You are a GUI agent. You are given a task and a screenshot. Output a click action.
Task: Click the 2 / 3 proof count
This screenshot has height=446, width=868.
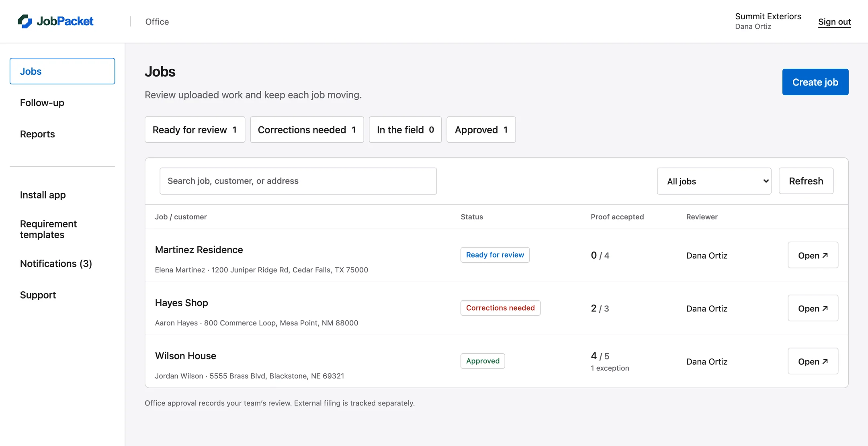600,309
